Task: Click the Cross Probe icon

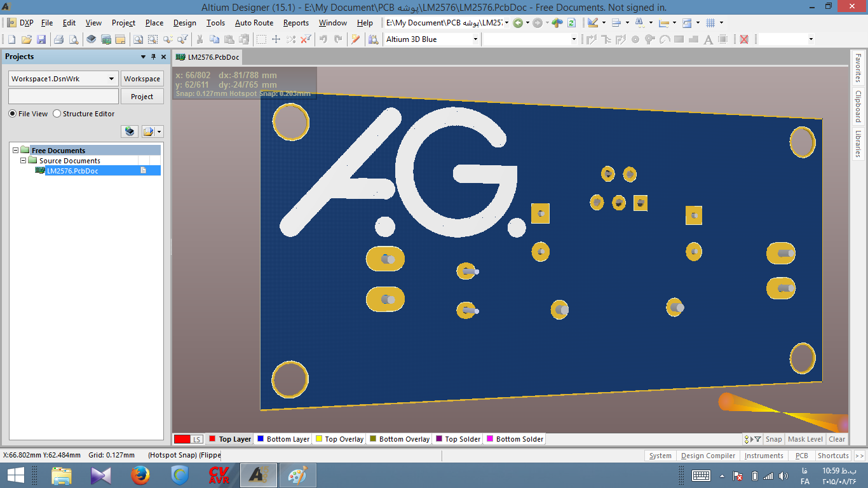Action: pos(356,39)
